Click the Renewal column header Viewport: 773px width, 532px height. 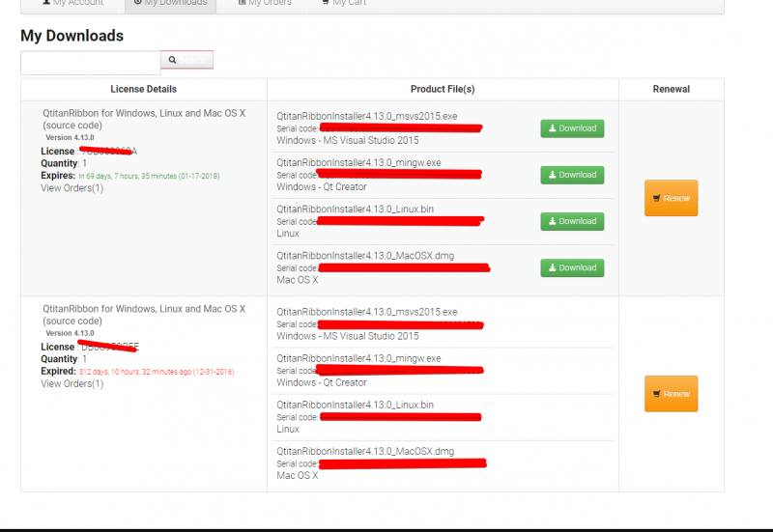click(x=671, y=89)
